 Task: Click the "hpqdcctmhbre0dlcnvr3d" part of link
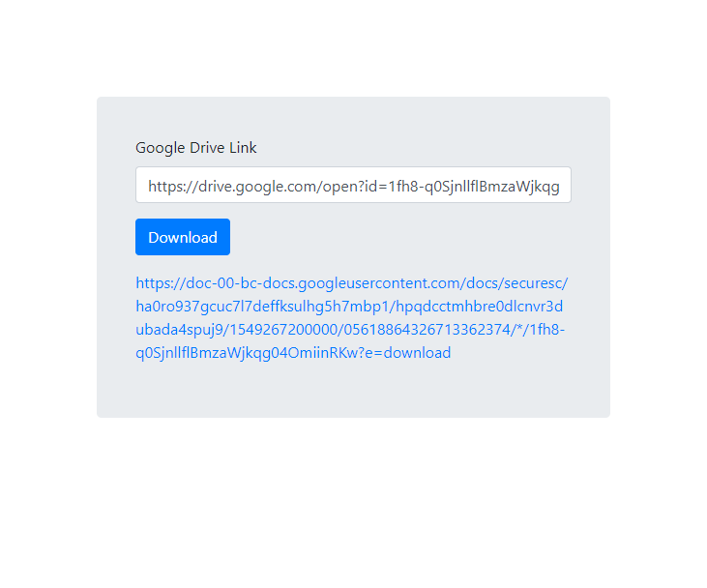[x=480, y=307]
